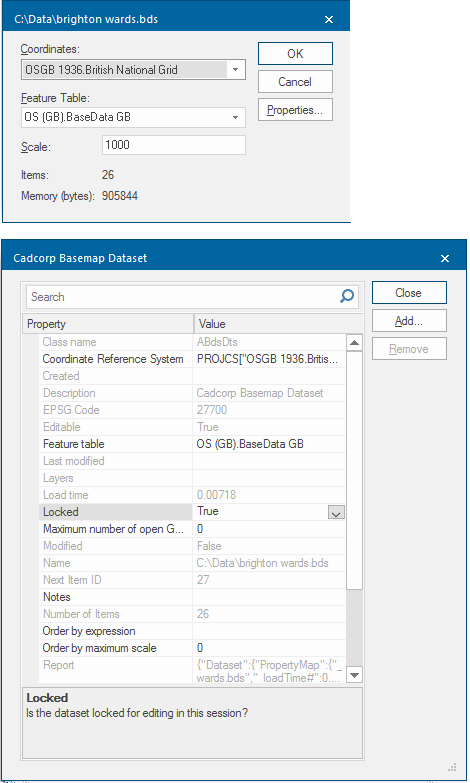470x783 pixels.
Task: Click the 27700 EPSG value cell
Action: (x=269, y=410)
